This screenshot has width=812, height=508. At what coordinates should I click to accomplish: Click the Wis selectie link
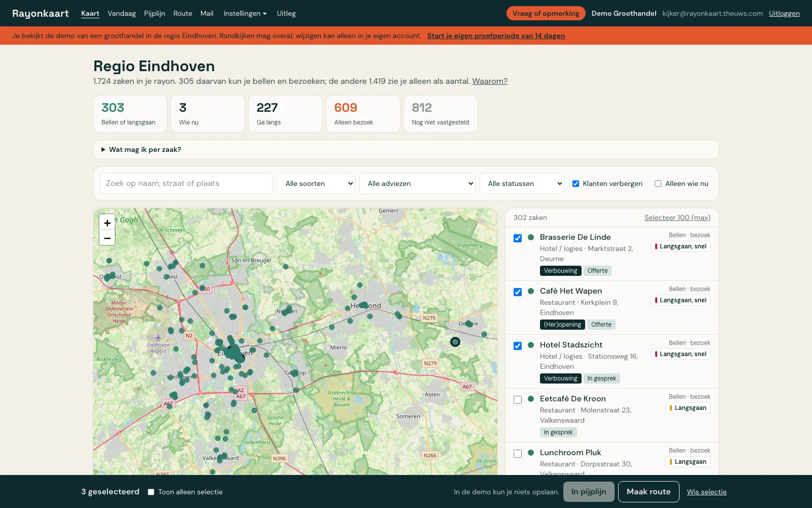coord(707,492)
